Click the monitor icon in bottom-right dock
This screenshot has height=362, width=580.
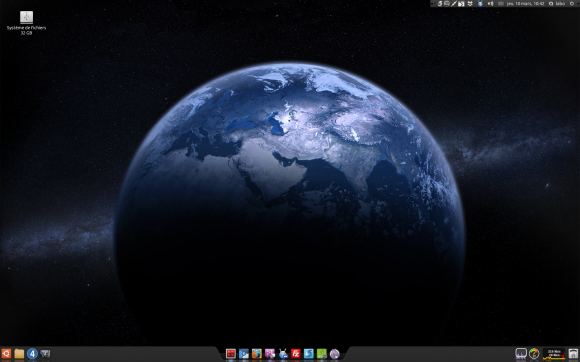[521, 354]
